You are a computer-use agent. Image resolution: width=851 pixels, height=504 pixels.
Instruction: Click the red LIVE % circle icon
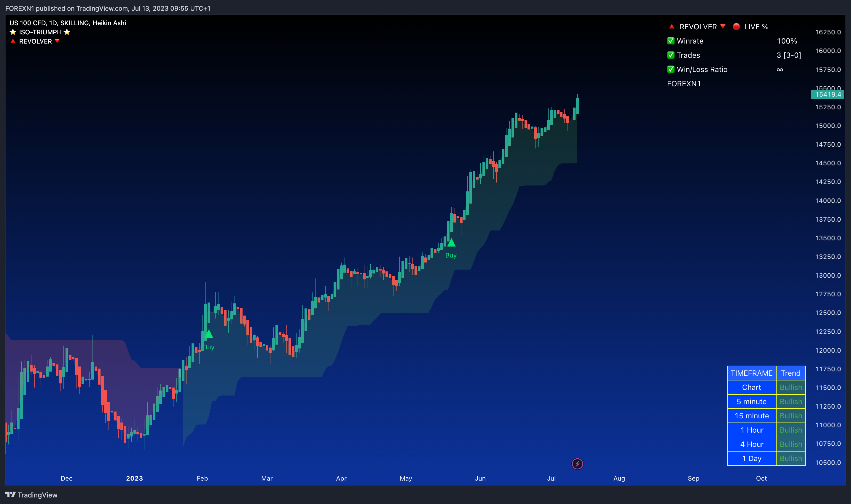coord(736,26)
